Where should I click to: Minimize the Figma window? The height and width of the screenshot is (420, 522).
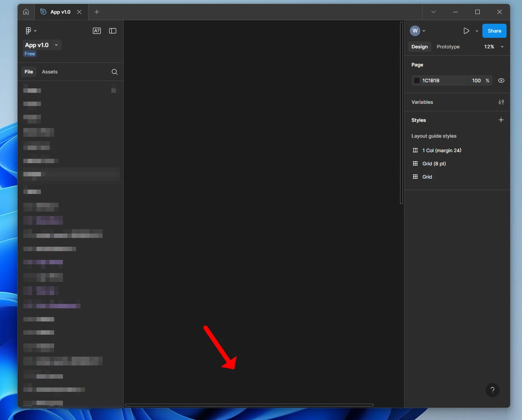(456, 12)
